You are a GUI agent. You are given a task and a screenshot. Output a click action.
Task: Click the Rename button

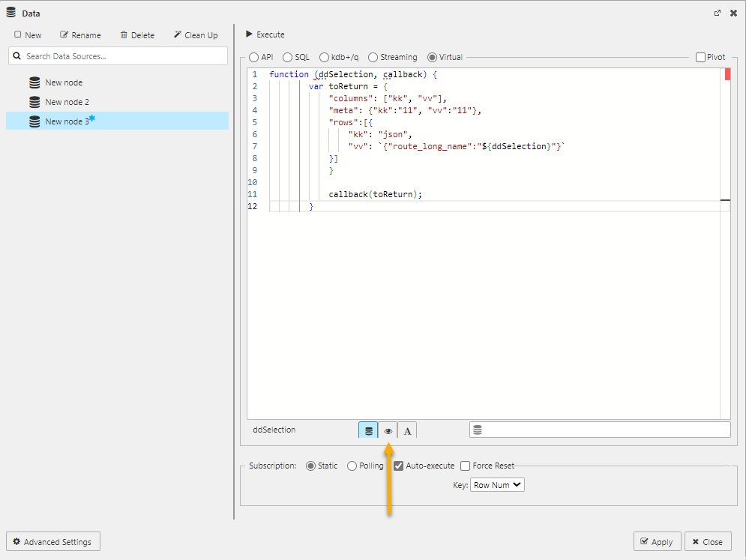[x=80, y=34]
